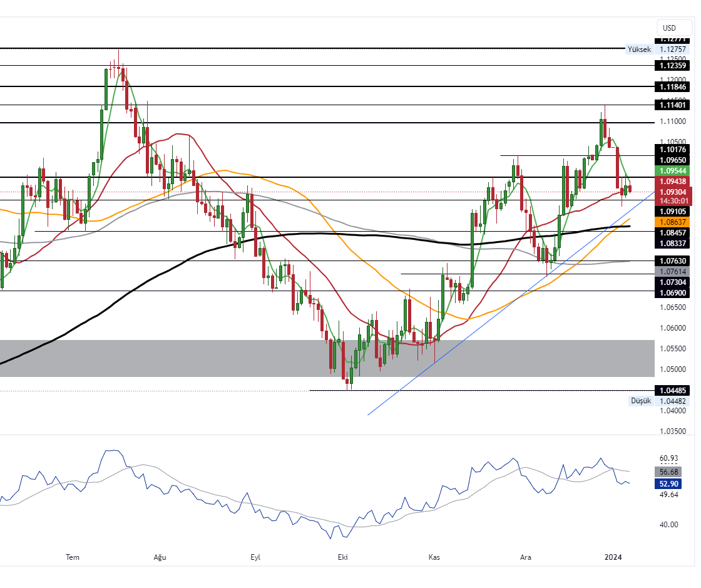701x588 pixels.
Task: Click the 1.10176 price level label
Action: 673,149
